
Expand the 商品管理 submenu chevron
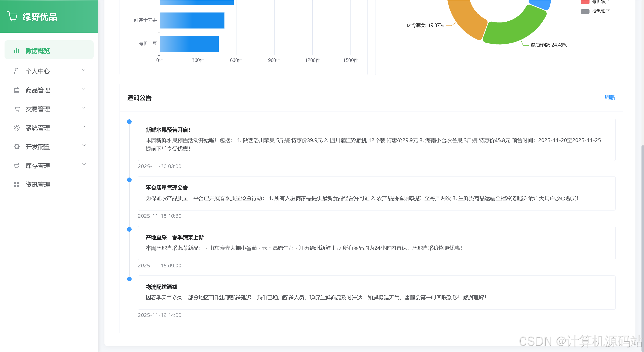(x=84, y=89)
